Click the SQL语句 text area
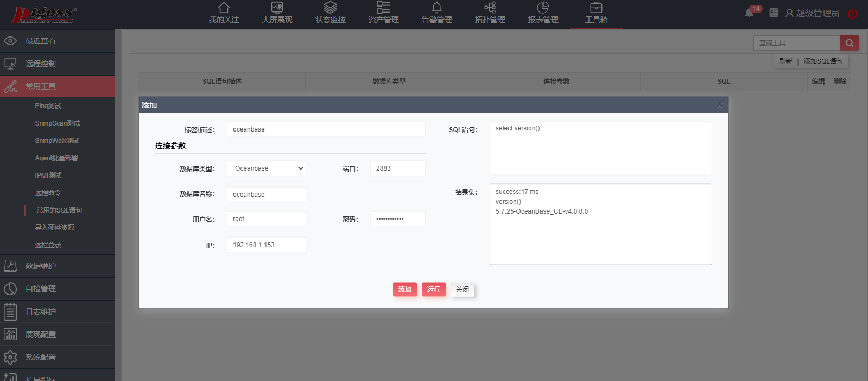 click(x=600, y=148)
